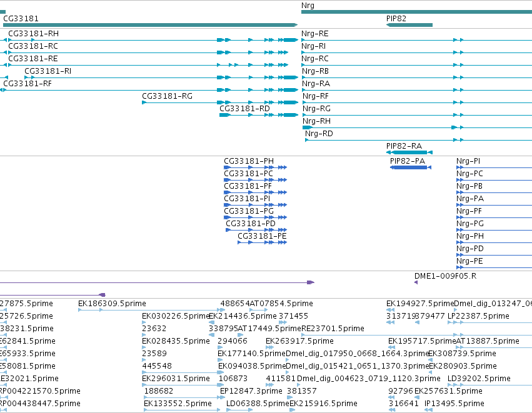
Task: Click EST EK296031.5prime
Action: coord(176,379)
